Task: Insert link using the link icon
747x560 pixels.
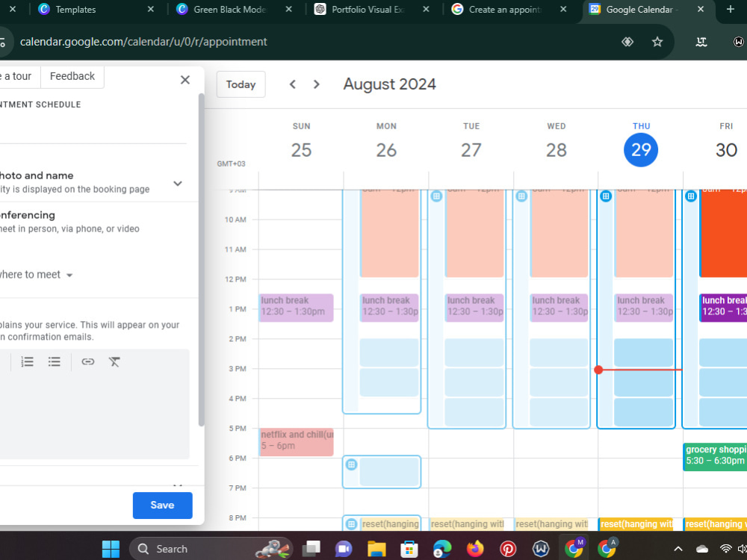Action: coord(87,362)
